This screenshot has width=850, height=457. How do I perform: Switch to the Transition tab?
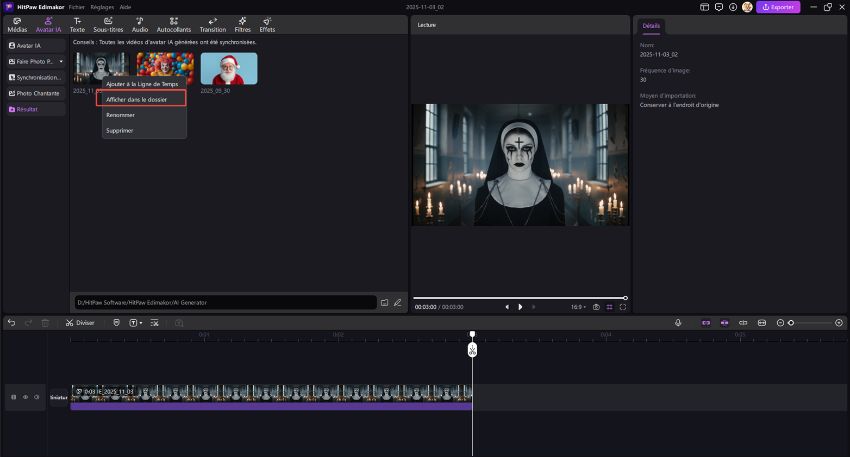tap(212, 25)
